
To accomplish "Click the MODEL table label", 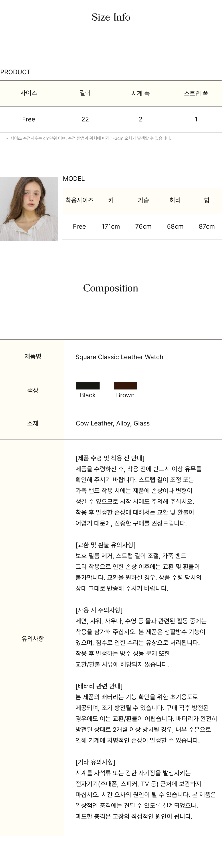I will pos(73,179).
